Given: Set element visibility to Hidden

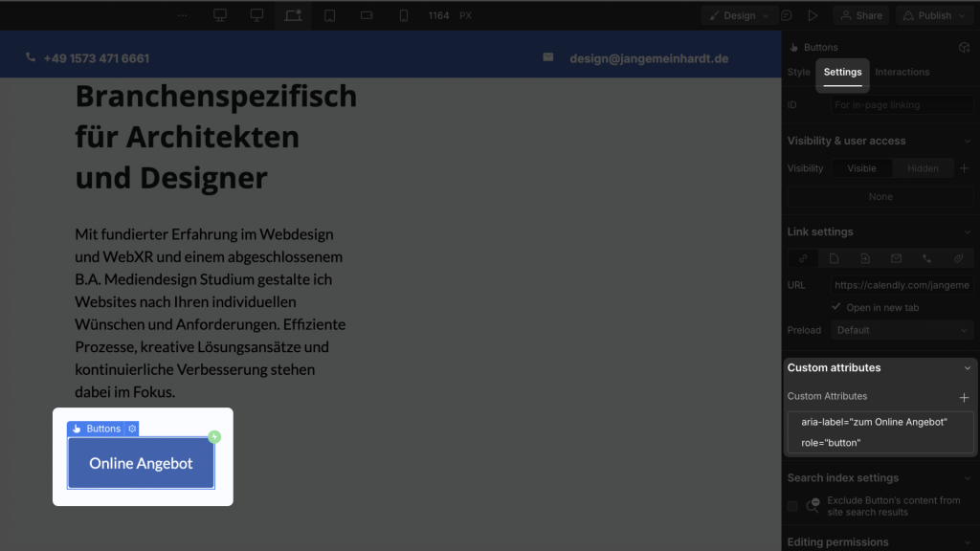Looking at the screenshot, I should (x=922, y=167).
